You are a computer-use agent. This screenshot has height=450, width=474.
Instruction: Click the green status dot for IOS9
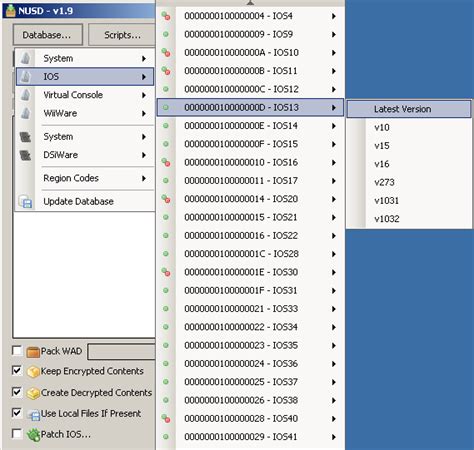[x=166, y=34]
